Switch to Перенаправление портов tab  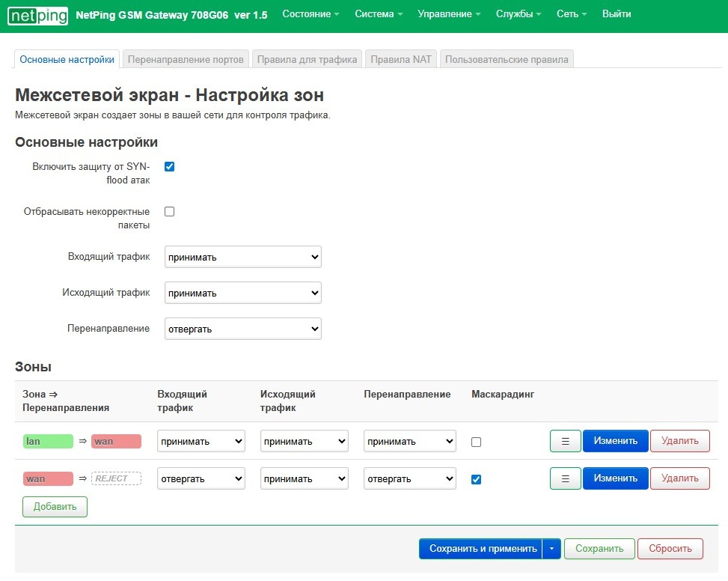pos(185,59)
